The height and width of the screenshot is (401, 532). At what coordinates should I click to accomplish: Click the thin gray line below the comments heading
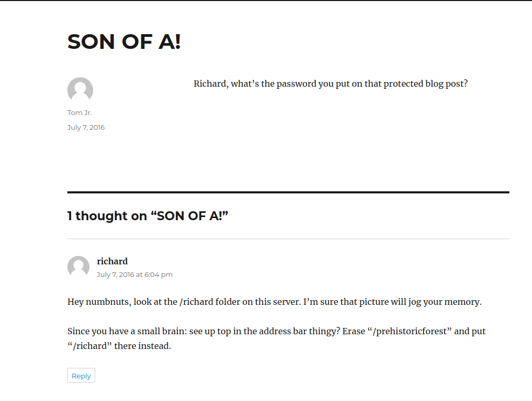(288, 239)
